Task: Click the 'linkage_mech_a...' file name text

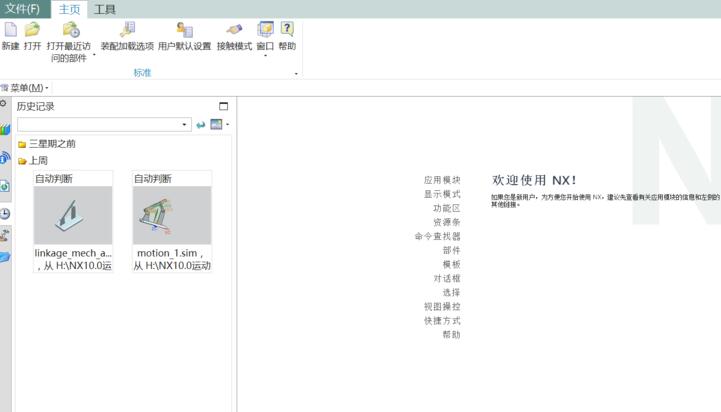Action: [73, 253]
